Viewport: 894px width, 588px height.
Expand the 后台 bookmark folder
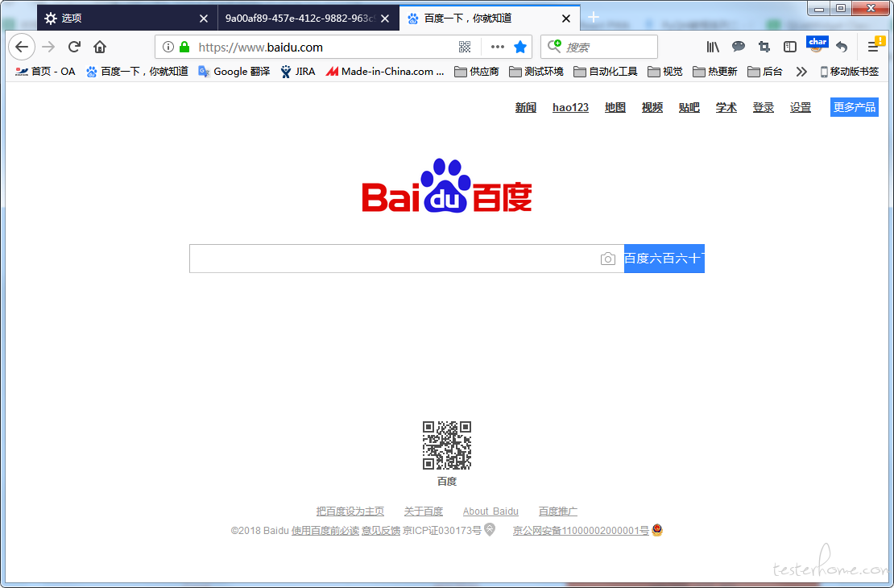click(764, 72)
